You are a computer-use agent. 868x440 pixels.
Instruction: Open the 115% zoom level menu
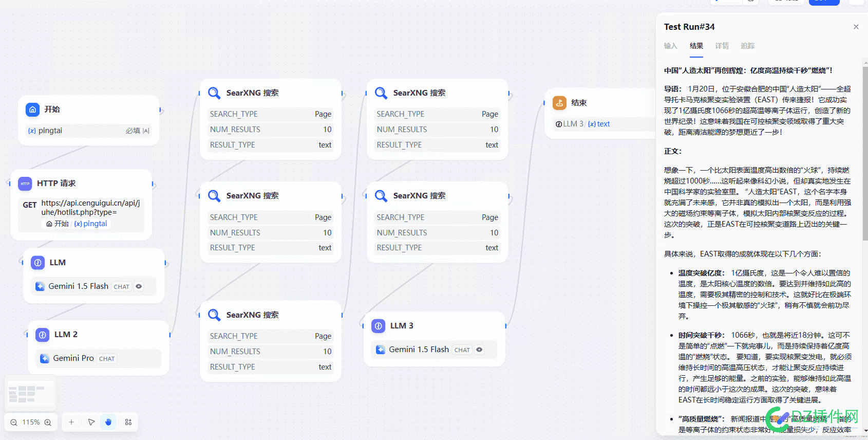click(x=31, y=422)
